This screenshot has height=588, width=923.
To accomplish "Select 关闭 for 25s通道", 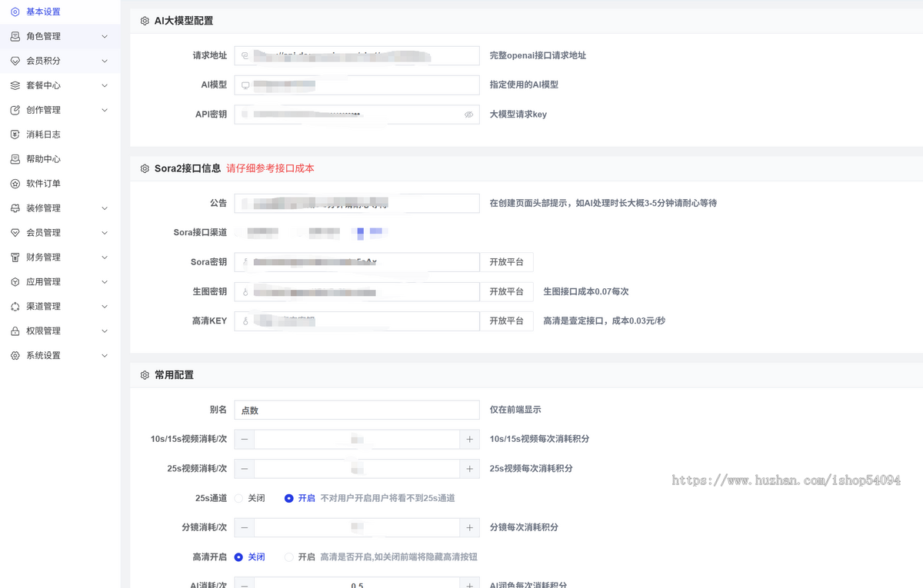I will click(x=250, y=498).
